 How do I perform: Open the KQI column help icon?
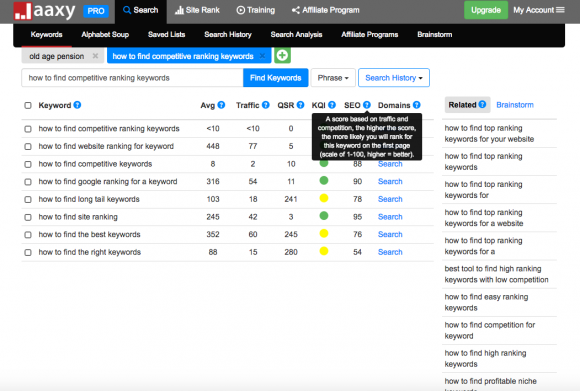(332, 105)
